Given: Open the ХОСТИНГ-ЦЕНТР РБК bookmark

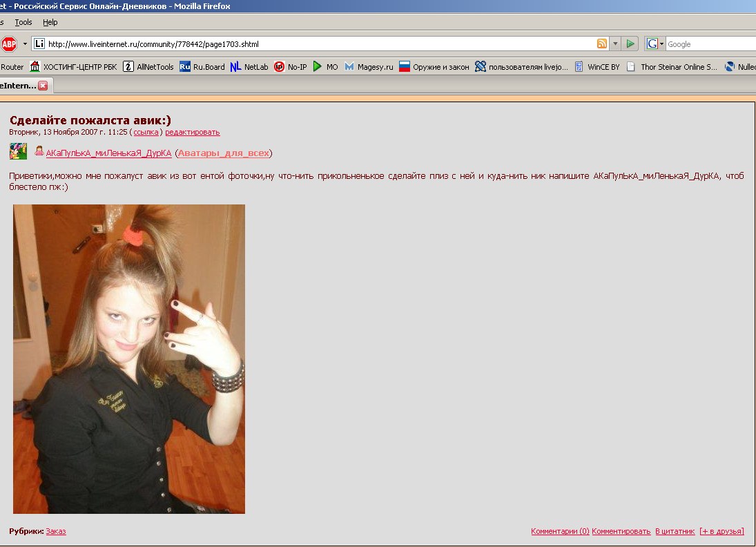Looking at the screenshot, I should pyautogui.click(x=74, y=67).
